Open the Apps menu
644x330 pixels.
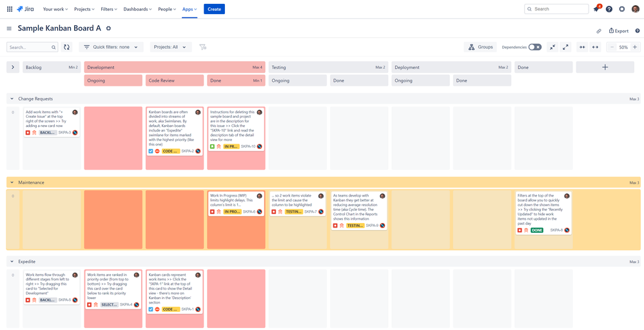(190, 9)
